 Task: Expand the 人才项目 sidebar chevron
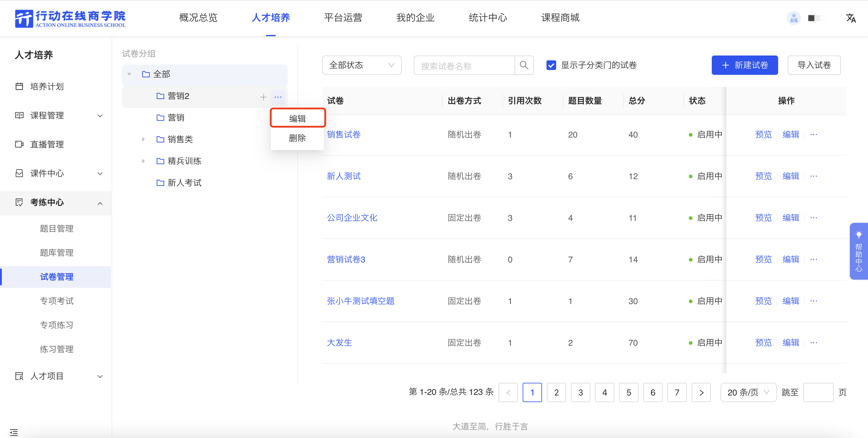coord(100,377)
